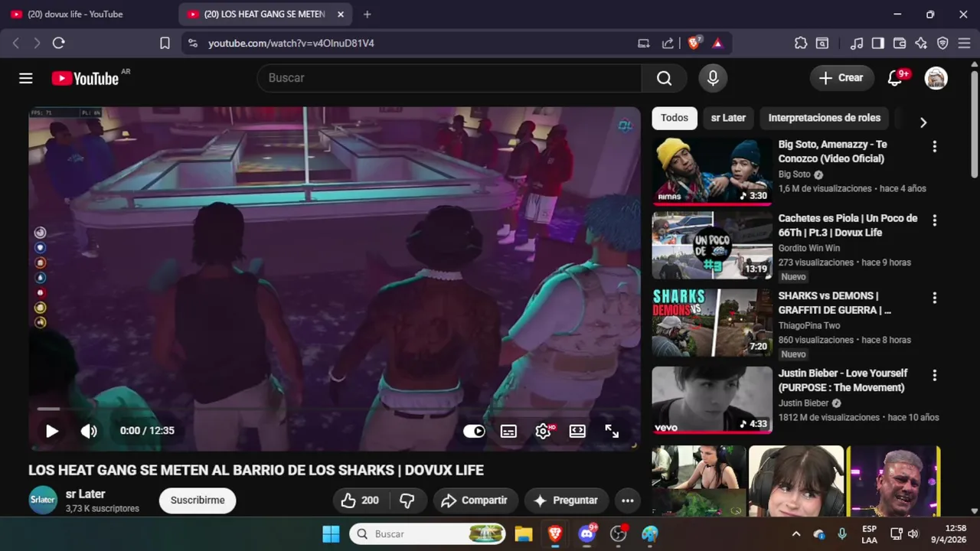Open Leo AI sparkle icon
The height and width of the screenshot is (551, 980).
(x=921, y=44)
